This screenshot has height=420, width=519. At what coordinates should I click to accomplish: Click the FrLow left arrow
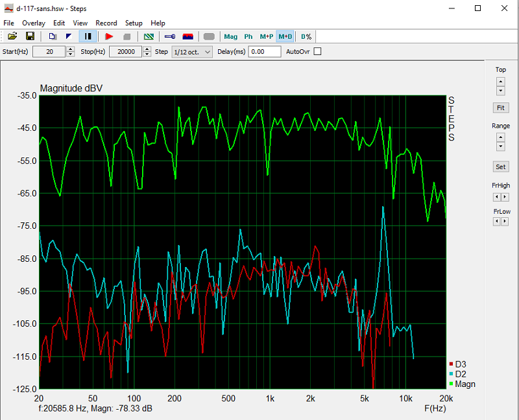click(496, 222)
